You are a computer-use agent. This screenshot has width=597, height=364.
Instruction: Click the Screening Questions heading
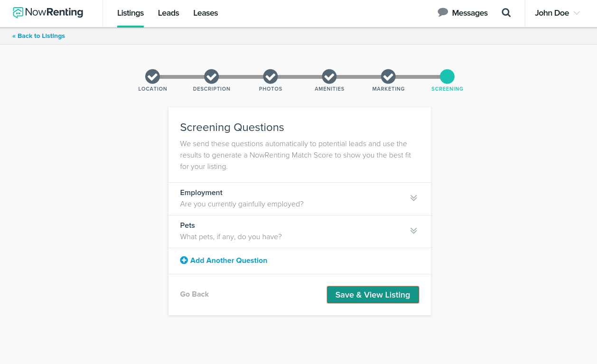[x=232, y=127]
